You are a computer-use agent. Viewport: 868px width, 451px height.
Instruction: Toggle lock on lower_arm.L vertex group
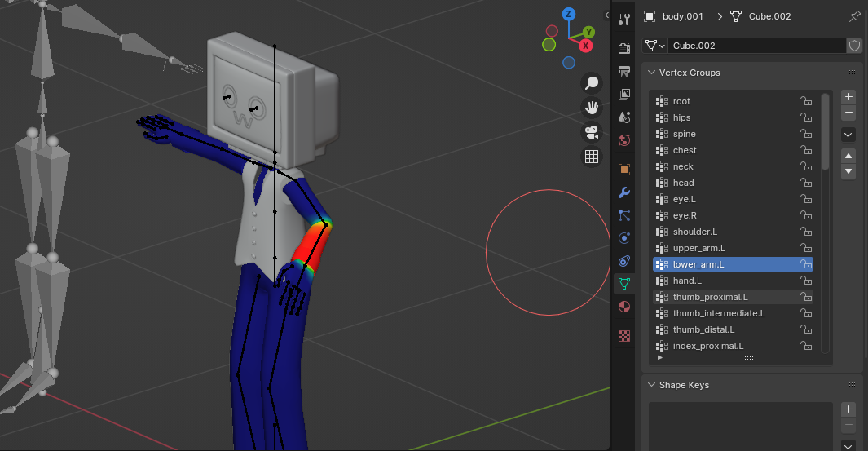coord(806,264)
